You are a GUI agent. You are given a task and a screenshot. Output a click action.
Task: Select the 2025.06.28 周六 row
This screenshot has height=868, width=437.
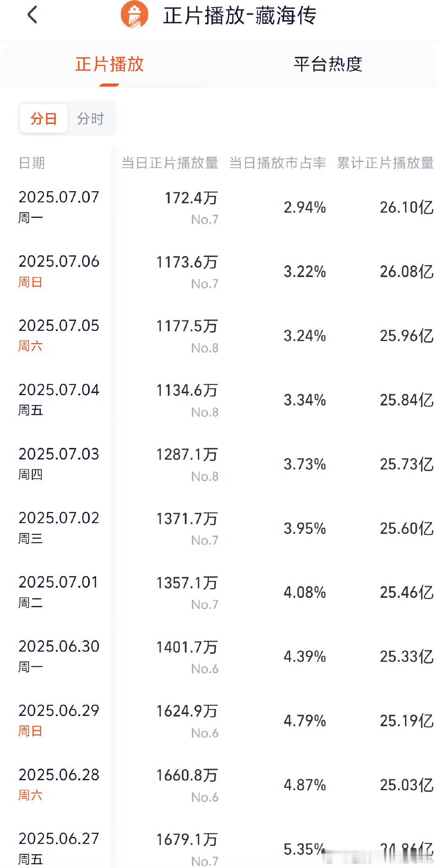pyautogui.click(x=218, y=785)
